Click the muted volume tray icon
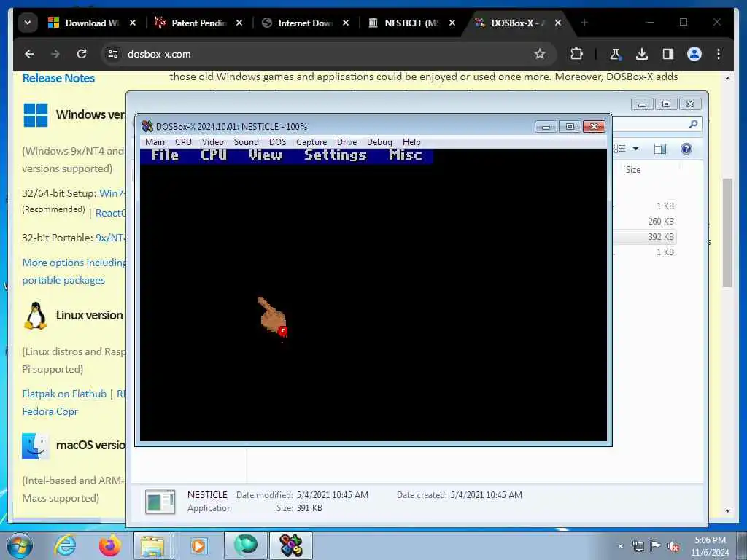Image resolution: width=747 pixels, height=560 pixels. coord(673,546)
